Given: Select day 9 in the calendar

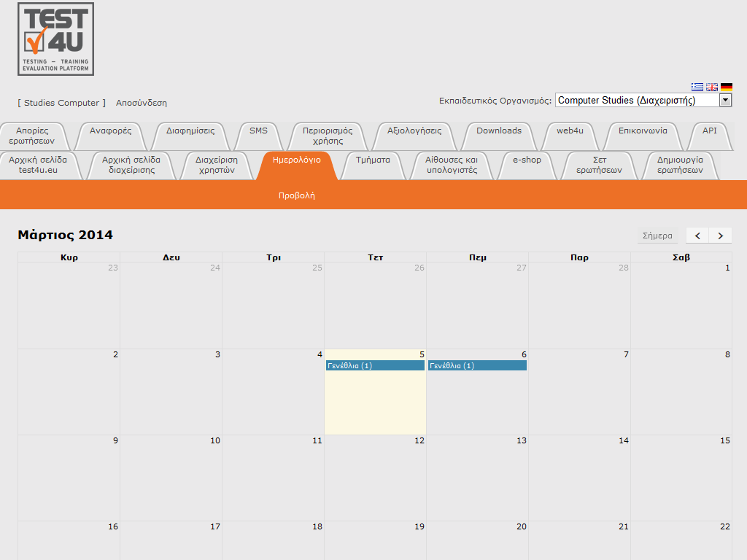Looking at the screenshot, I should tap(69, 478).
